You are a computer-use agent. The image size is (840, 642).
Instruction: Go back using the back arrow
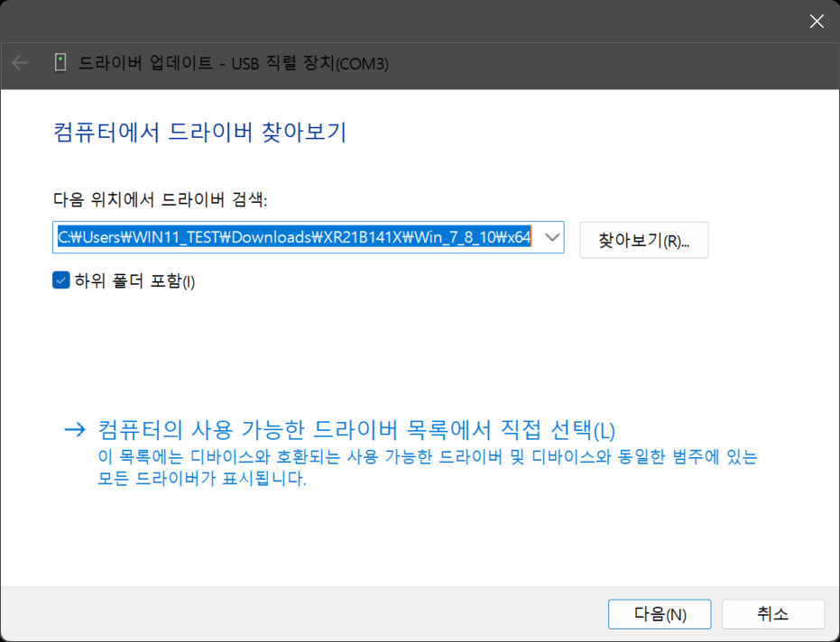[x=20, y=63]
